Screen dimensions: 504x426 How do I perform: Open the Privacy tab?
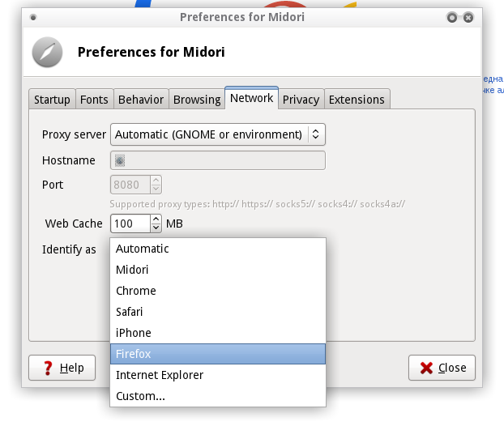301,100
